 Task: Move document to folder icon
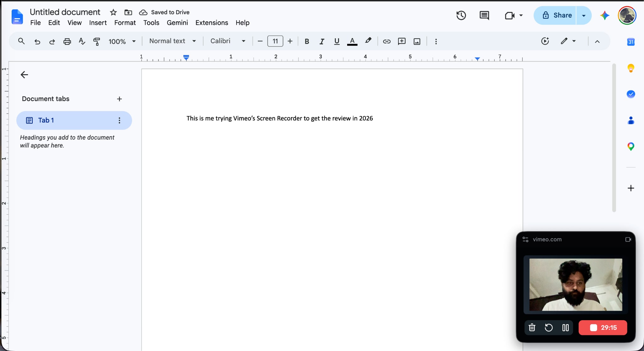pyautogui.click(x=128, y=12)
